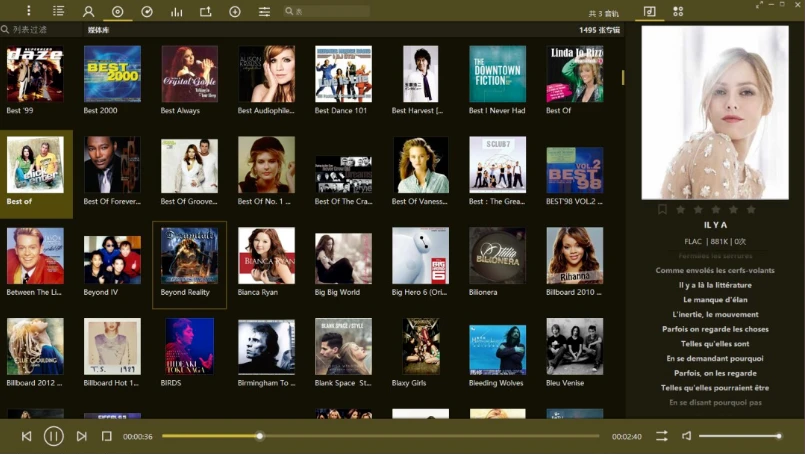Image resolution: width=805 pixels, height=455 pixels.
Task: Open the playlist list view icon
Action: (59, 11)
